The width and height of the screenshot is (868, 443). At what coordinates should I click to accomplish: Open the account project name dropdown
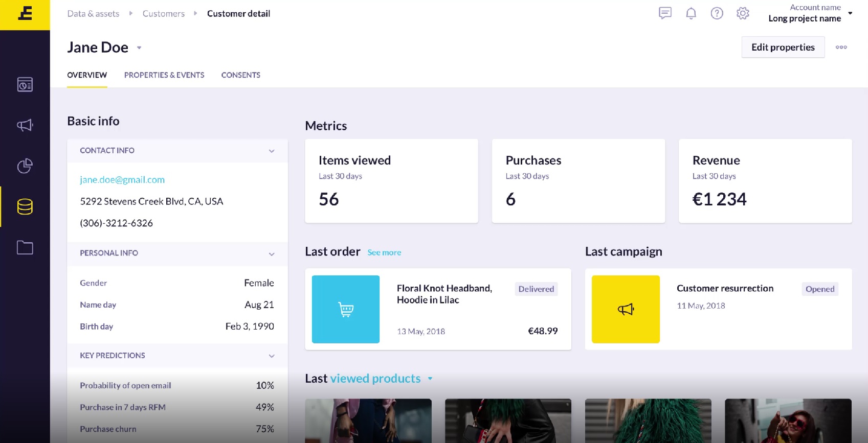coord(850,13)
